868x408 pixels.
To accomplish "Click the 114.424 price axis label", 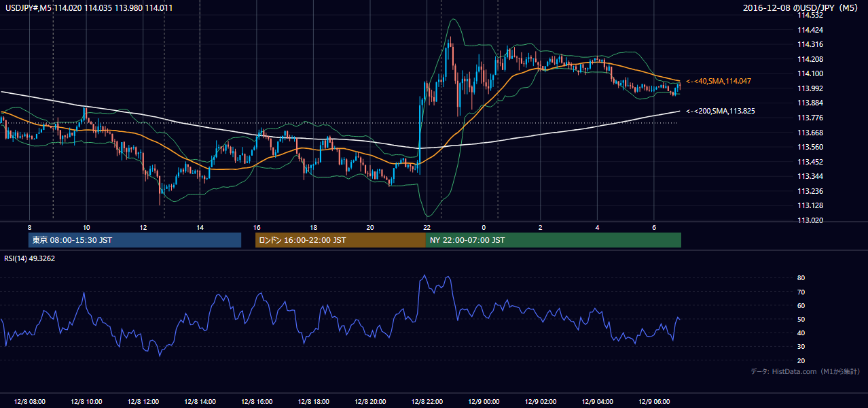I will pyautogui.click(x=810, y=30).
